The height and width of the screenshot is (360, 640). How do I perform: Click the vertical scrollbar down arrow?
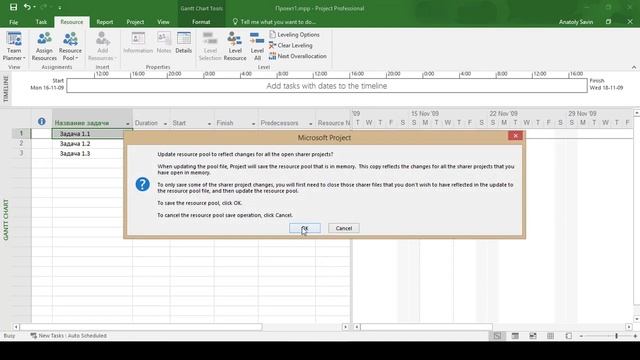point(636,319)
